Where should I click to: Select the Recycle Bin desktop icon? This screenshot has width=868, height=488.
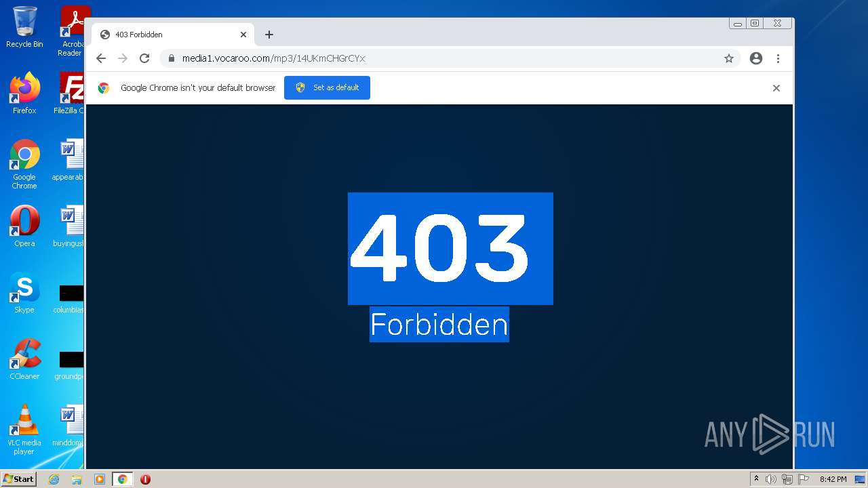(x=24, y=28)
